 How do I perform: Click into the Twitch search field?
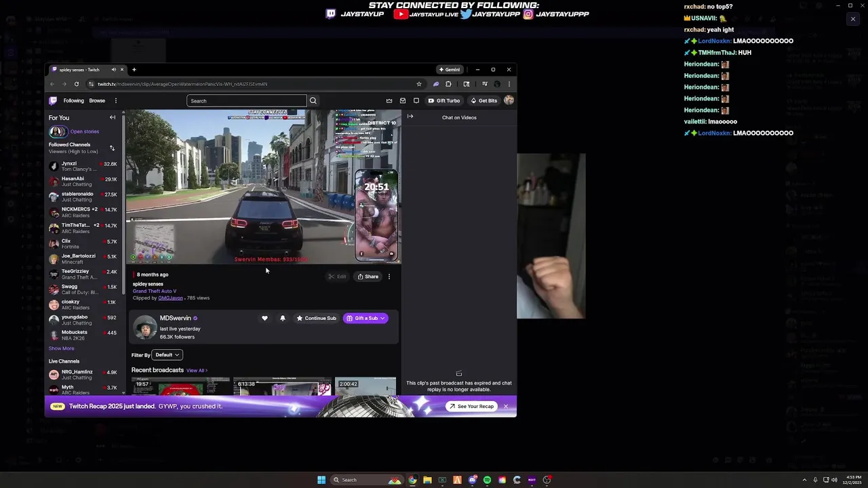click(247, 100)
